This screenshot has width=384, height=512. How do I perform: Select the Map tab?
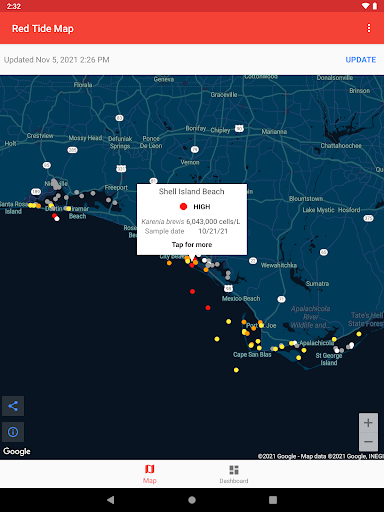pyautogui.click(x=150, y=474)
